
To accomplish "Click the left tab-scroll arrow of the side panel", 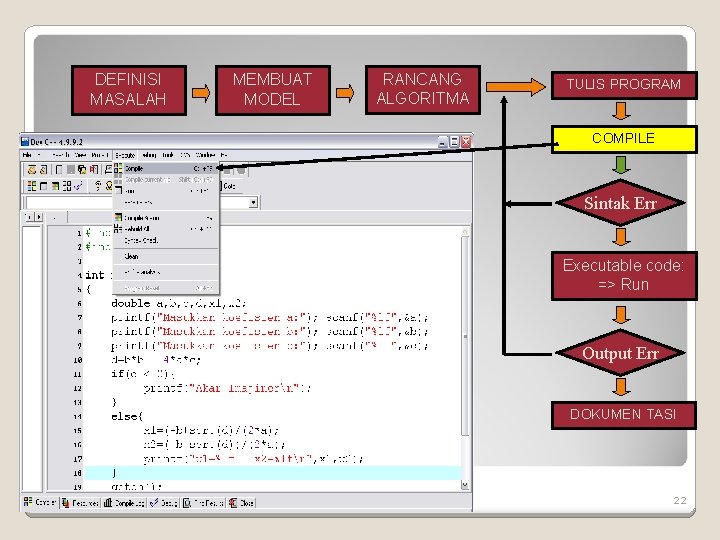I will coord(28,216).
